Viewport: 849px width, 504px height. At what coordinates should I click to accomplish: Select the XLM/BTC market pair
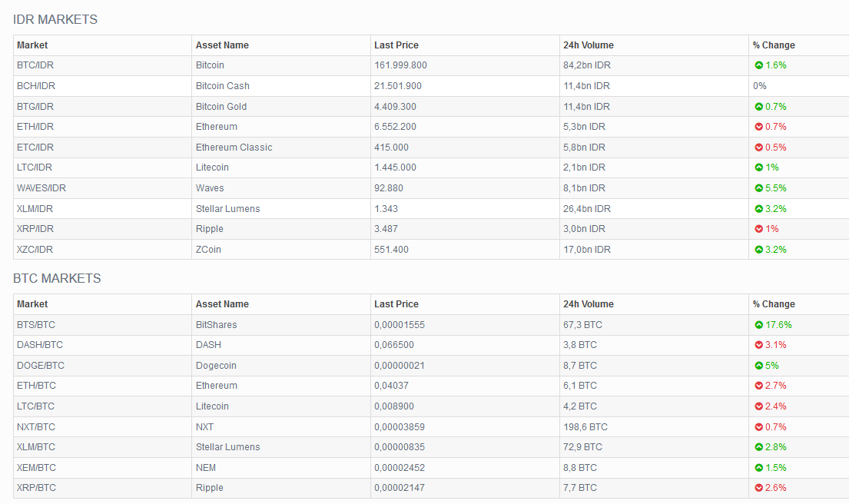pyautogui.click(x=36, y=447)
